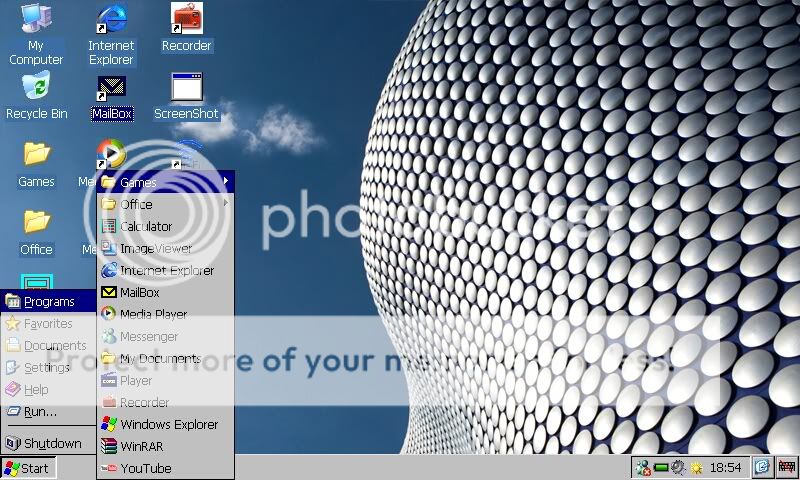Launch Calculator from the Programs menu
Screen dimensions: 800x480
[x=165, y=226]
